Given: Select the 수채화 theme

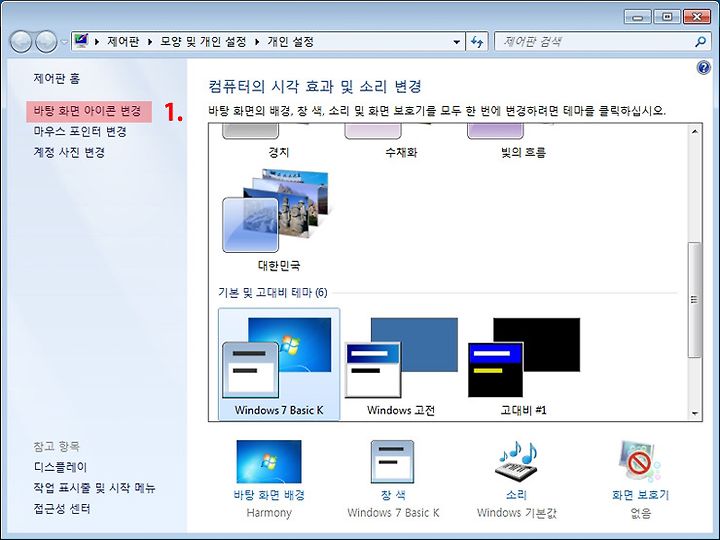Looking at the screenshot, I should point(401,141).
